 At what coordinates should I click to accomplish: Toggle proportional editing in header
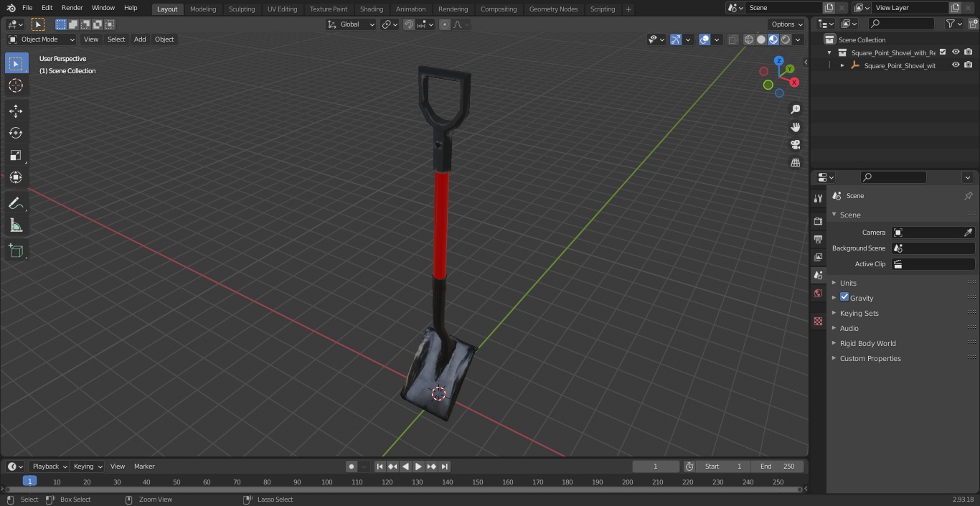click(445, 24)
